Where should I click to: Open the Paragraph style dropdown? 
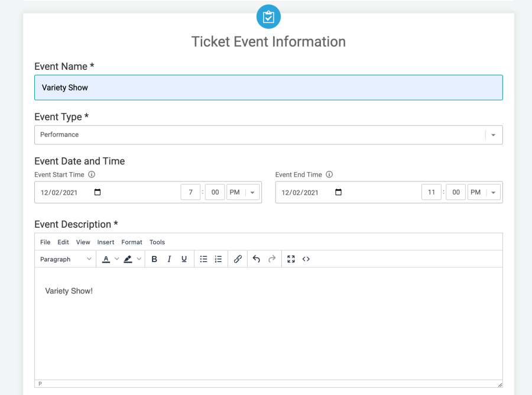(x=65, y=259)
